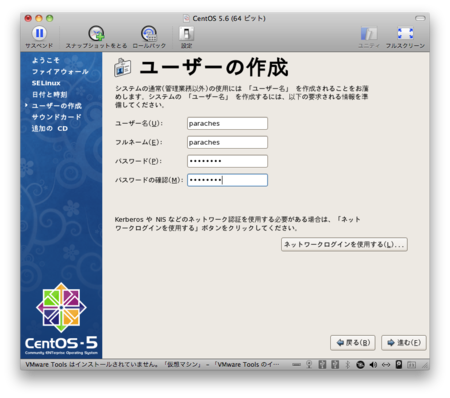
Task: Click the Suspend (サスペンド) pause icon
Action: [x=39, y=33]
